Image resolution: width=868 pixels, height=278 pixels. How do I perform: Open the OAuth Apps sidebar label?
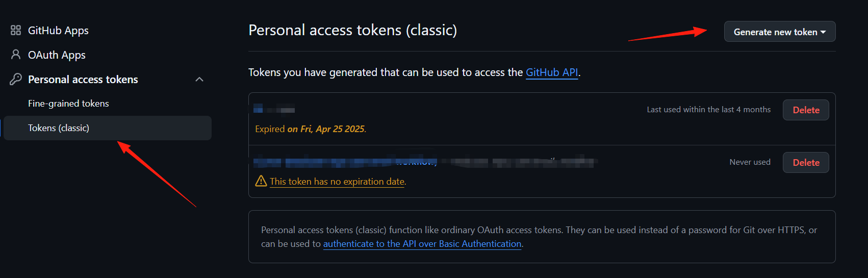(57, 55)
